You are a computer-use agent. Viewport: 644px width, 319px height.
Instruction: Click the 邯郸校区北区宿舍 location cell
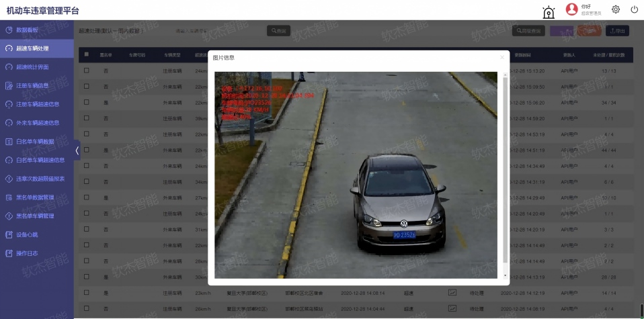[305, 293]
